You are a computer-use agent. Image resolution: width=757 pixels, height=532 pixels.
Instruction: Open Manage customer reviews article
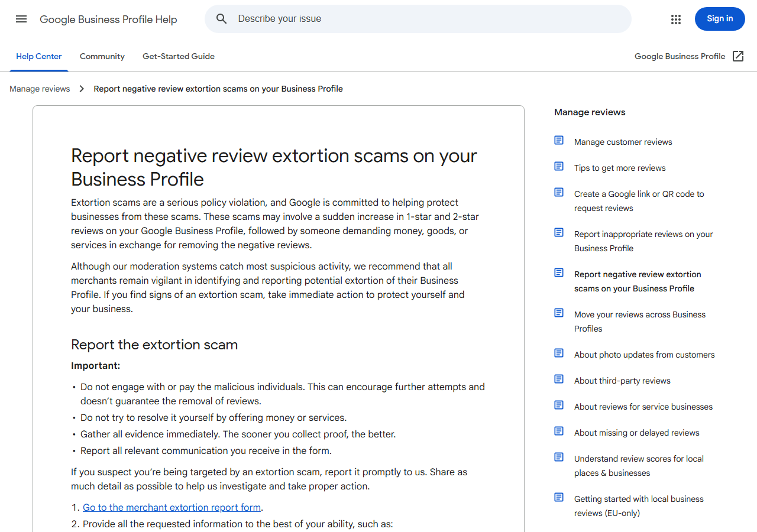coord(623,142)
